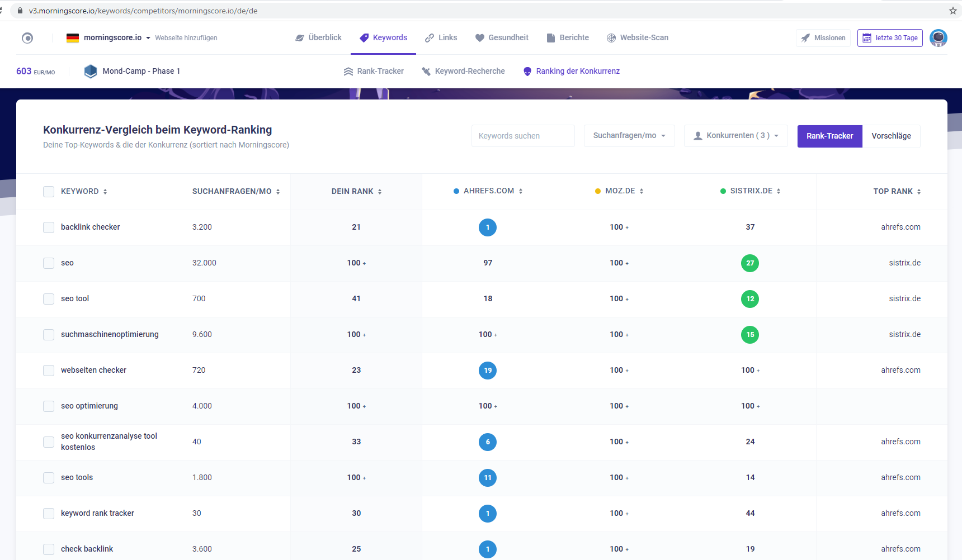This screenshot has width=962, height=560.
Task: Click the blue rank 19 badge for ahrefs
Action: coord(488,371)
